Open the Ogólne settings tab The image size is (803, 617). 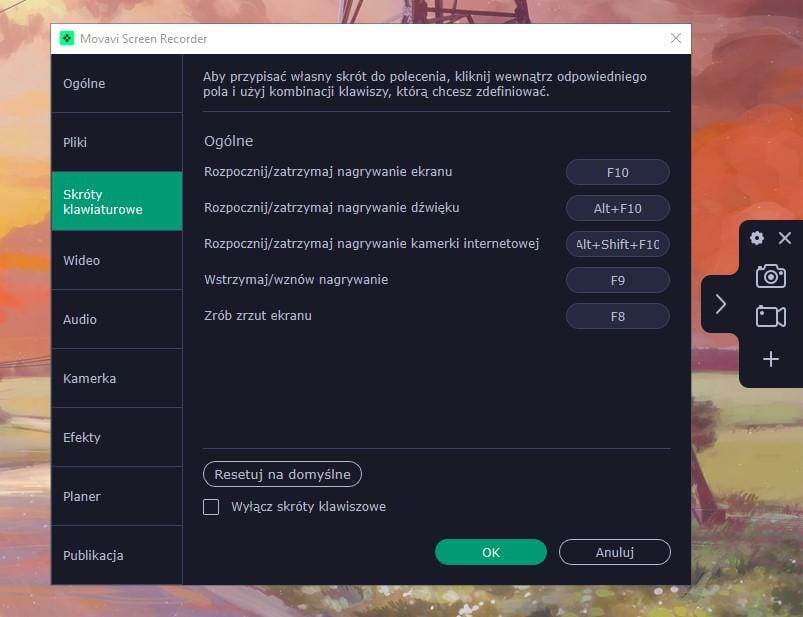click(x=116, y=83)
